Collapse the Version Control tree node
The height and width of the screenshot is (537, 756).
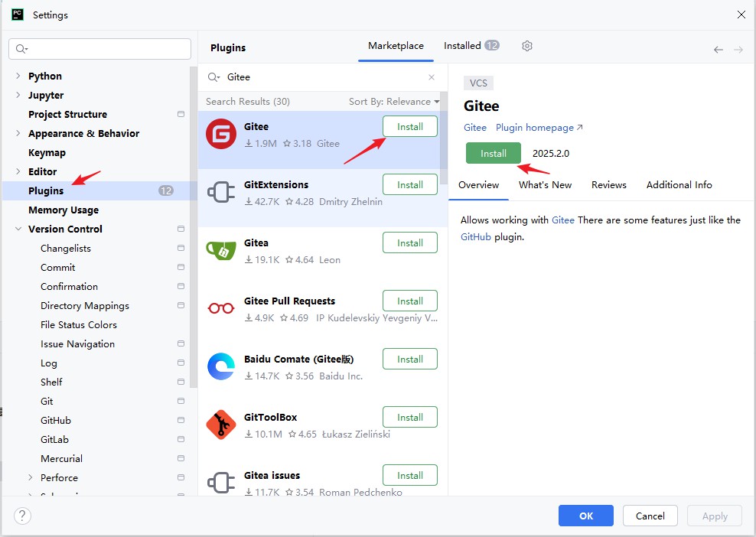coord(18,229)
